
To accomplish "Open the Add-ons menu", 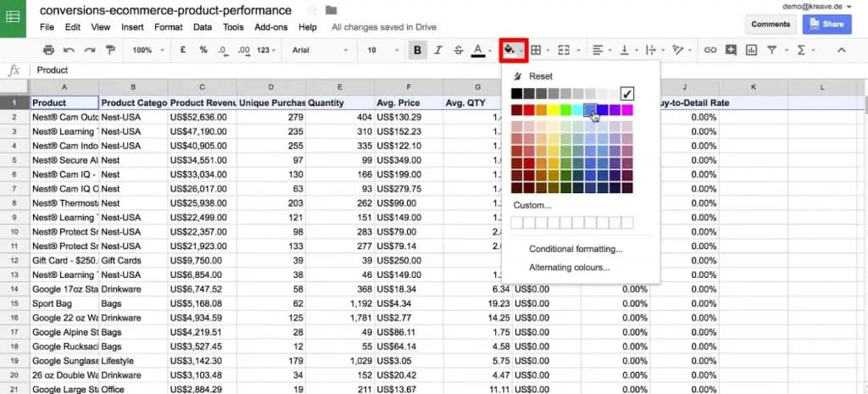I will (271, 27).
